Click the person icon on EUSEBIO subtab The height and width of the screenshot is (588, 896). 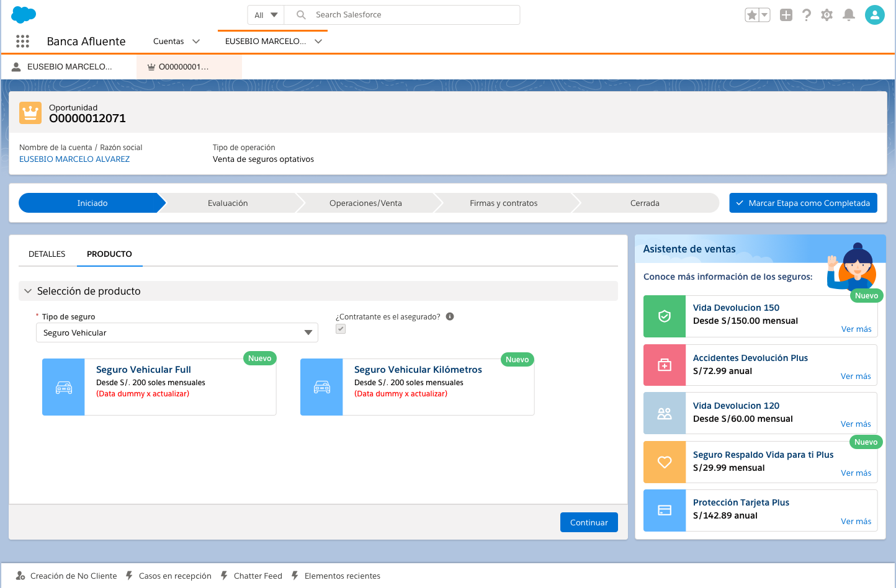[17, 66]
